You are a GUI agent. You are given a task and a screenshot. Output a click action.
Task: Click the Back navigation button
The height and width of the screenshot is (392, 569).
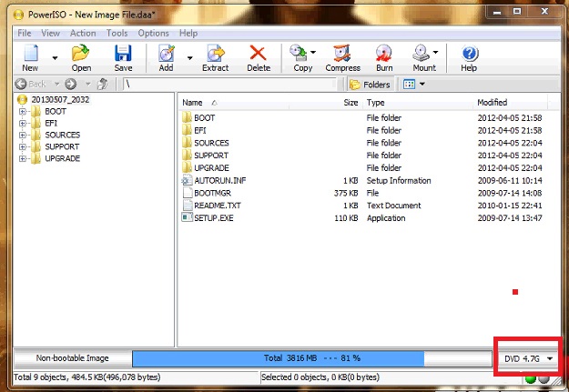coord(31,84)
